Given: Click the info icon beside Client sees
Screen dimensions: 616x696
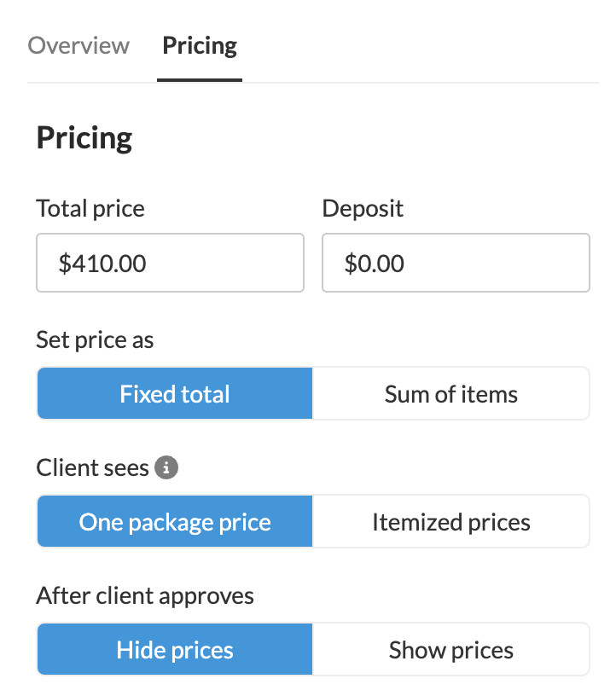Looking at the screenshot, I should click(166, 467).
